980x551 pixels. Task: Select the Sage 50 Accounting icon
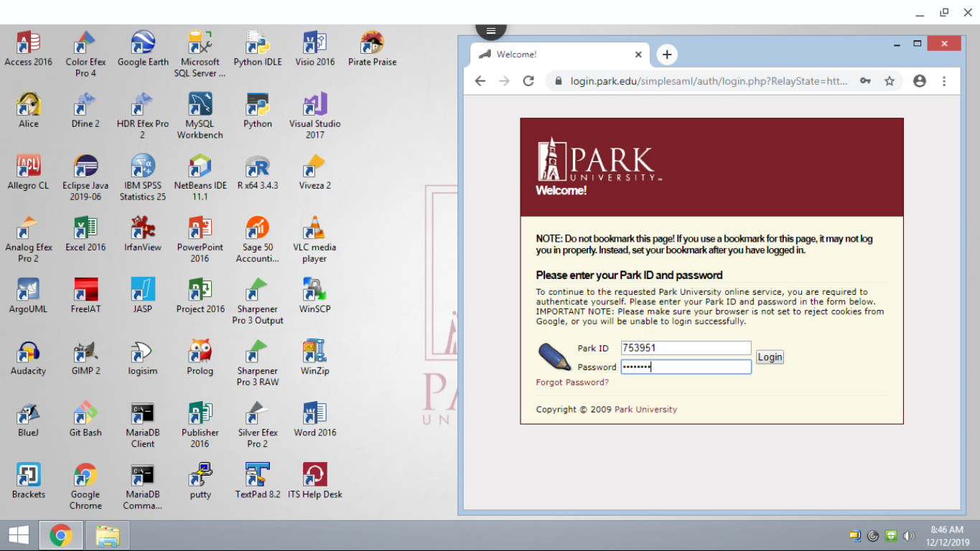tap(258, 239)
